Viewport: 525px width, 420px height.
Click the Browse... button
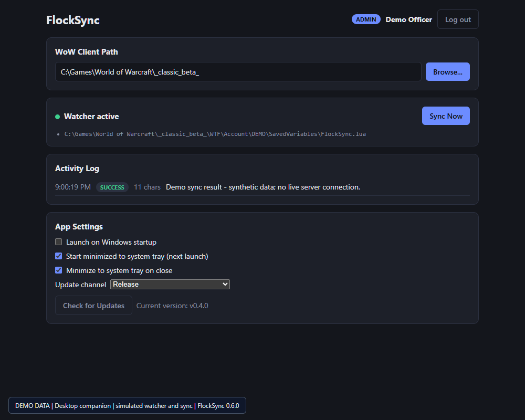[x=447, y=72]
